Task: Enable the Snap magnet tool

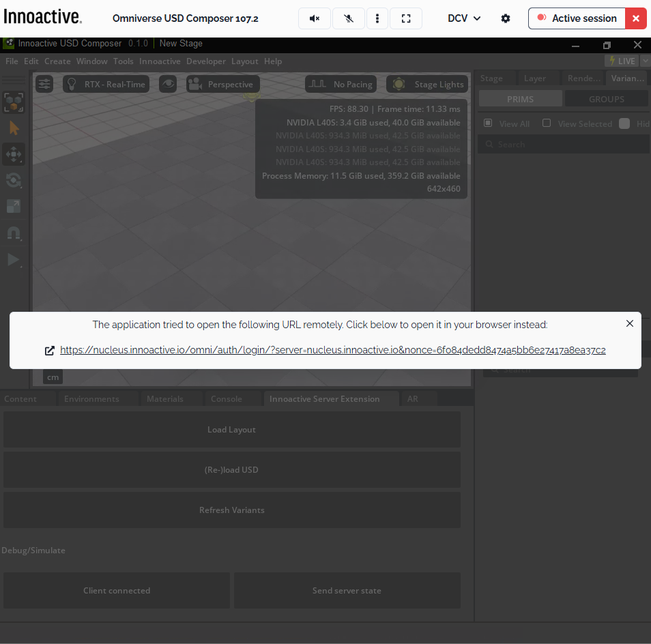Action: [x=14, y=233]
